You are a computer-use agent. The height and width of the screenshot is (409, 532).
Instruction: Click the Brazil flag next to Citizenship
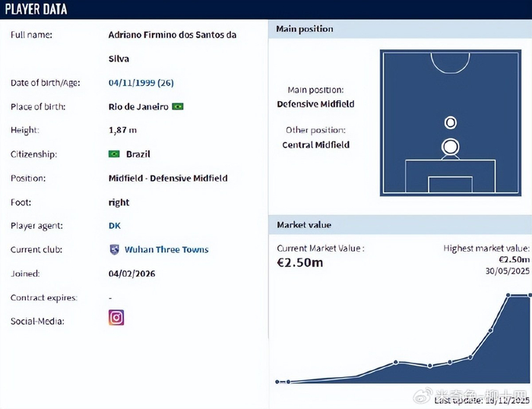pyautogui.click(x=114, y=154)
